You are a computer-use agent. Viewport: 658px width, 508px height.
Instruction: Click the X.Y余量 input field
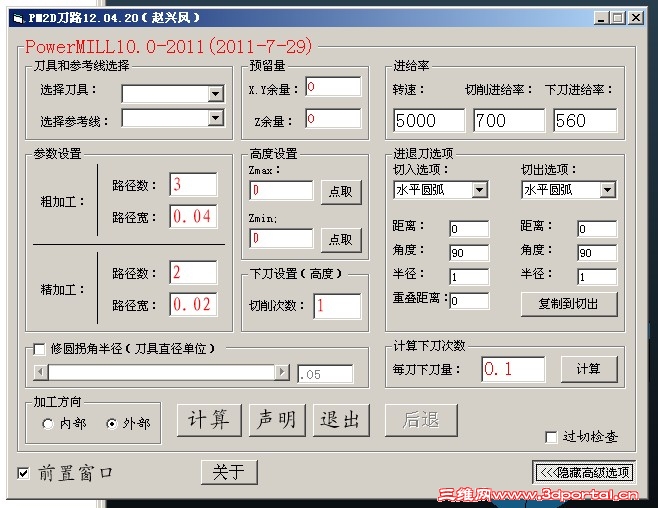(333, 87)
